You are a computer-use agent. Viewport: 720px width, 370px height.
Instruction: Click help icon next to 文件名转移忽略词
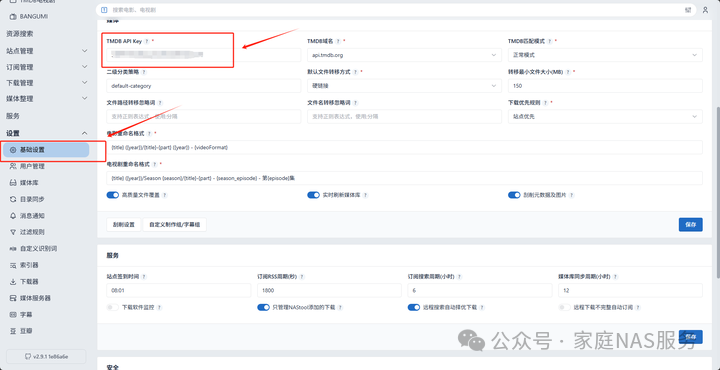[x=355, y=103]
